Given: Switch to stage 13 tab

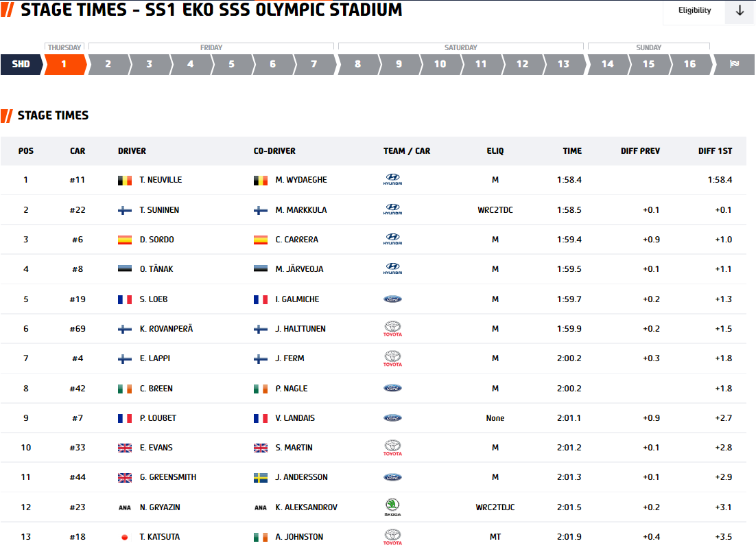Looking at the screenshot, I should pyautogui.click(x=564, y=64).
